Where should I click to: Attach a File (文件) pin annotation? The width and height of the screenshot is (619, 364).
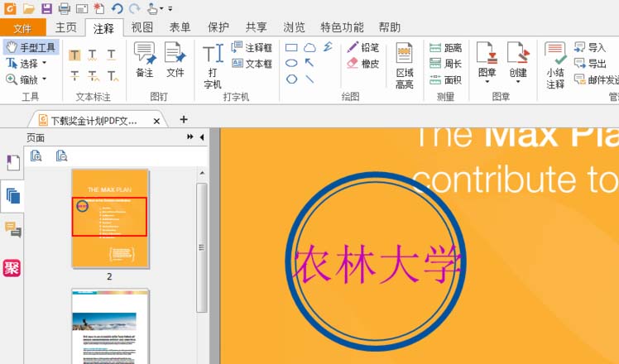175,60
